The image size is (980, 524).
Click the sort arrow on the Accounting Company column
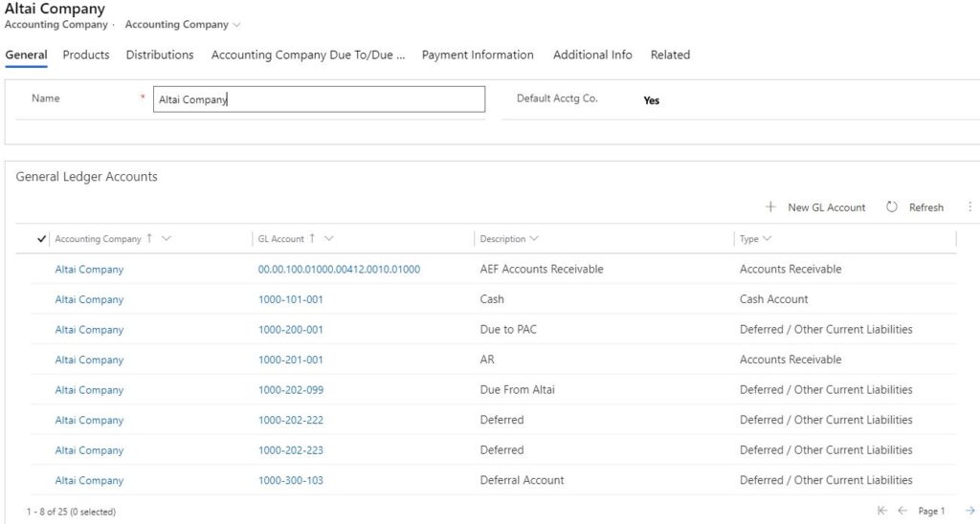point(149,238)
